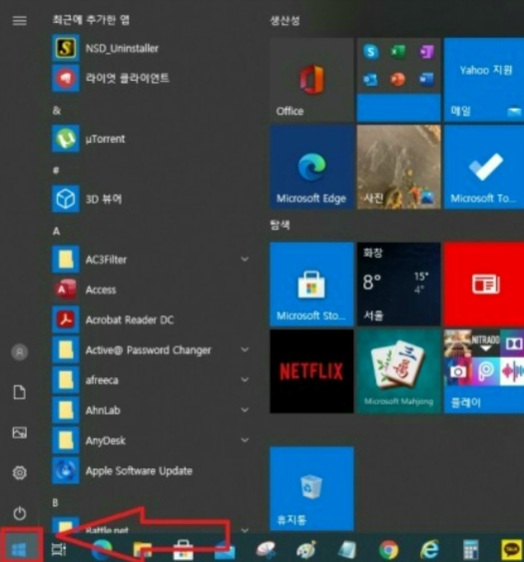
Task: Expand the AhnLab folder chevron
Action: pyautogui.click(x=245, y=410)
